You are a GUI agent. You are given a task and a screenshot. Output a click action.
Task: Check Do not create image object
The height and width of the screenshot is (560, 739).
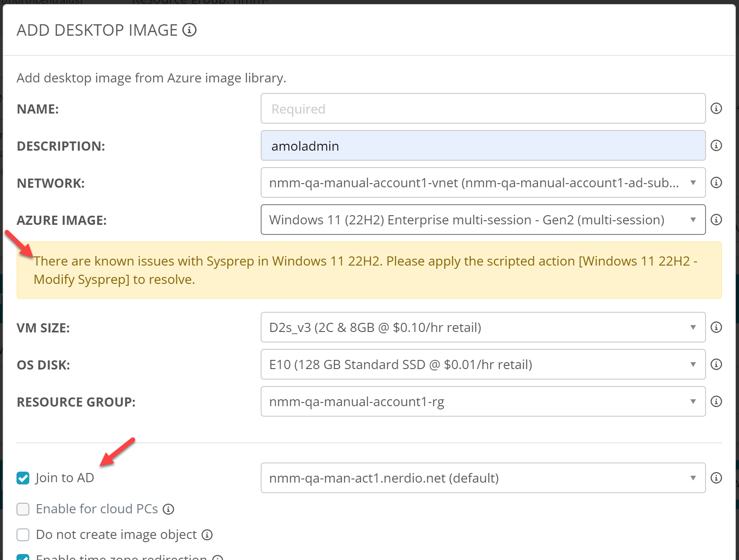pyautogui.click(x=23, y=535)
